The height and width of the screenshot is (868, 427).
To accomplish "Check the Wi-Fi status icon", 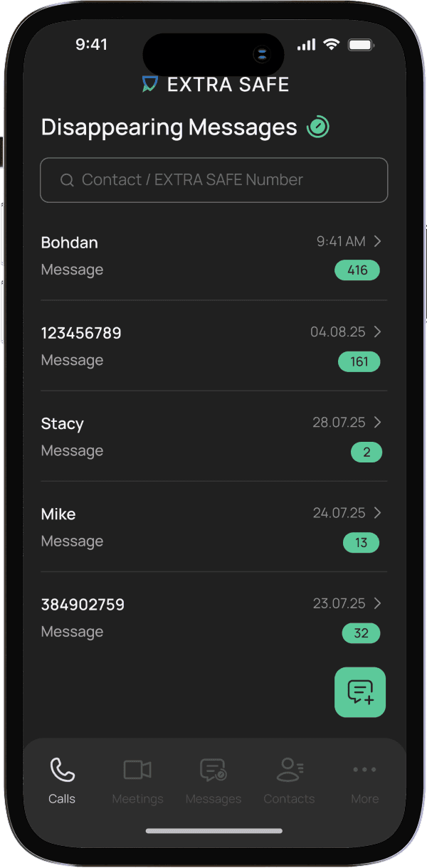I will point(331,44).
